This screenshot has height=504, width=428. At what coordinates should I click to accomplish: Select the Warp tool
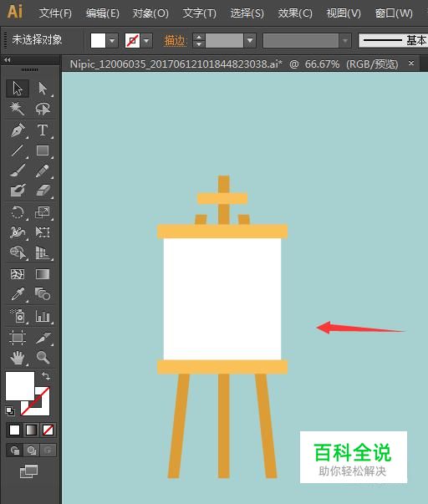(x=18, y=232)
